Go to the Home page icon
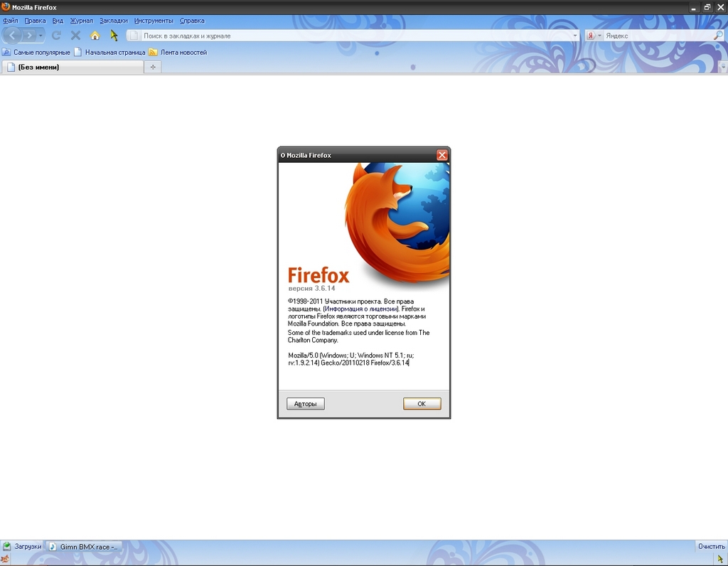Screen dimensions: 728x566 tap(95, 35)
